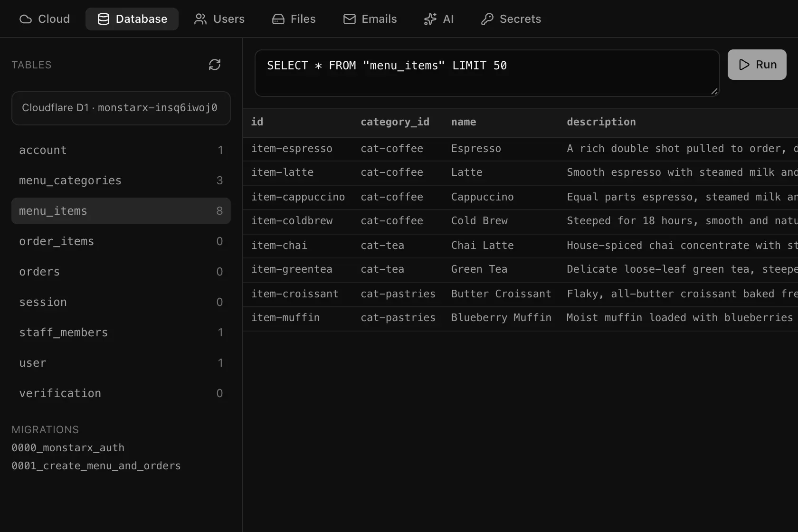Select the menu_items table
Screen dimensions: 798x532
coord(121,211)
